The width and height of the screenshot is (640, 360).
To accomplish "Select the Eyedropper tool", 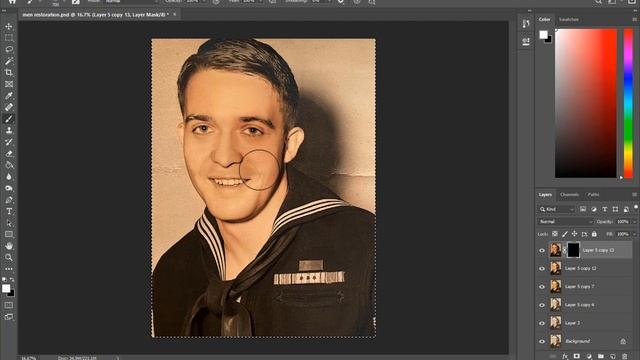I will pos(9,96).
